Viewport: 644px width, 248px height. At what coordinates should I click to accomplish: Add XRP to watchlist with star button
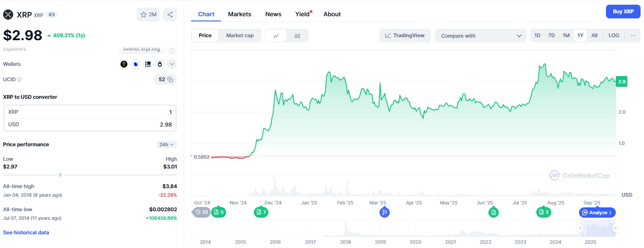pyautogui.click(x=148, y=15)
